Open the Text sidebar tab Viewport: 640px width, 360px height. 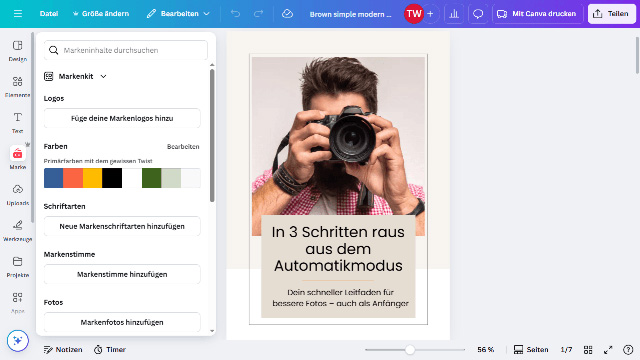(18, 122)
